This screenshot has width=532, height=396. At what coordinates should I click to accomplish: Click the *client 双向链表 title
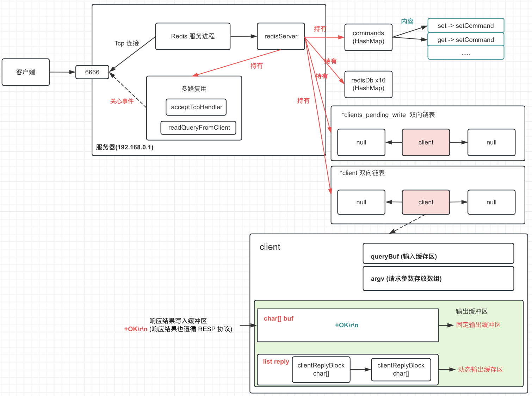362,173
